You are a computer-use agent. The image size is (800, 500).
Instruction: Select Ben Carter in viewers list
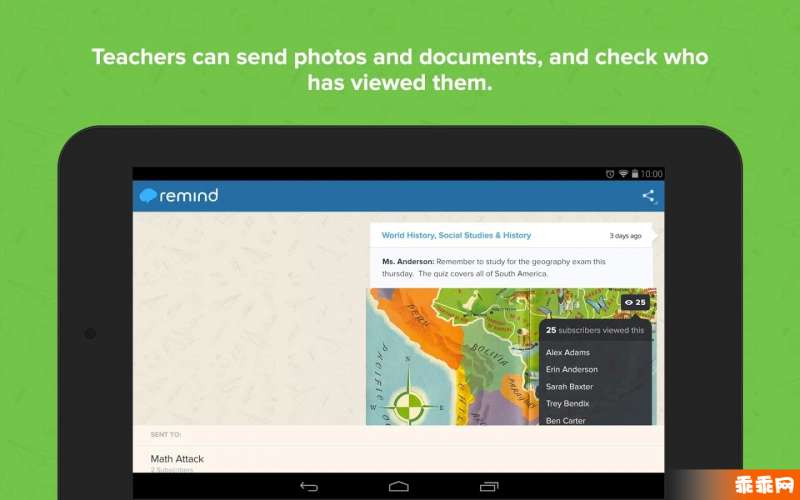[x=565, y=420]
